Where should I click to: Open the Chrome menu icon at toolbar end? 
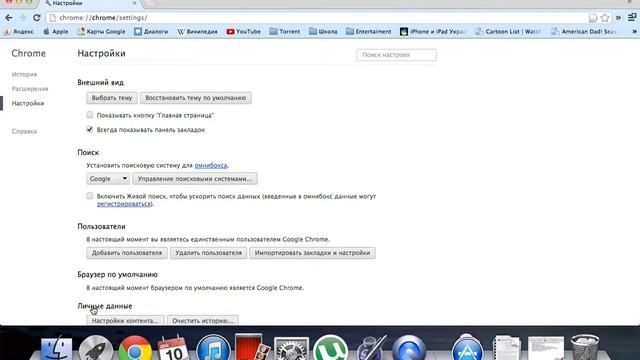(x=632, y=18)
